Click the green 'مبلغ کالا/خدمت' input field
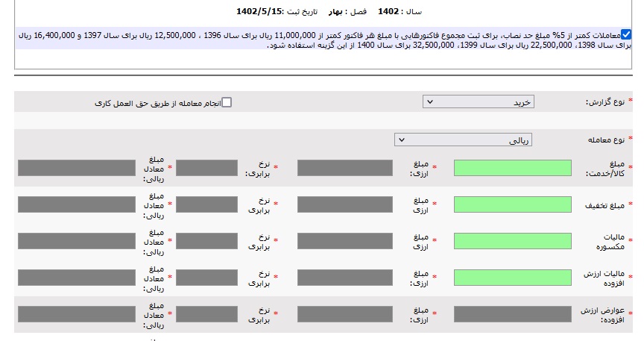The image size is (644, 341). (x=512, y=168)
